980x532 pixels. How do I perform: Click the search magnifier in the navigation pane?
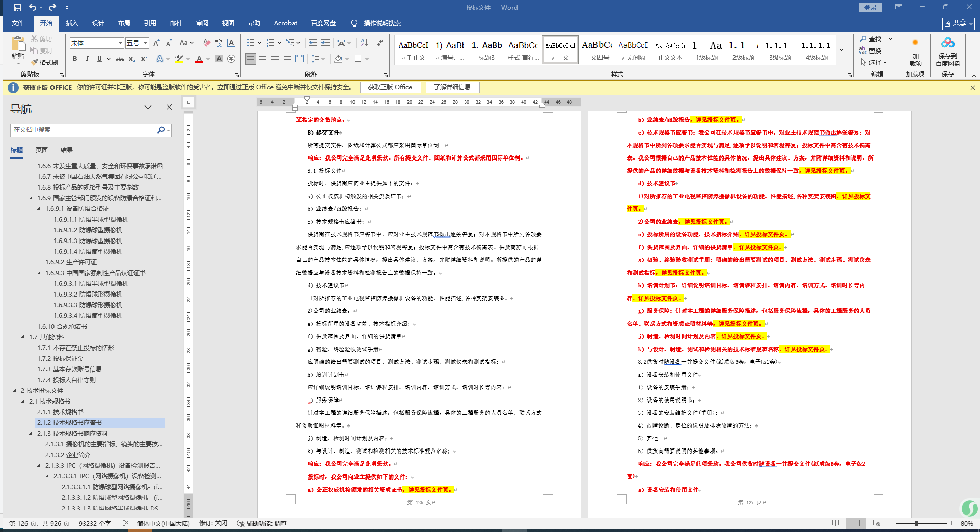(x=161, y=130)
